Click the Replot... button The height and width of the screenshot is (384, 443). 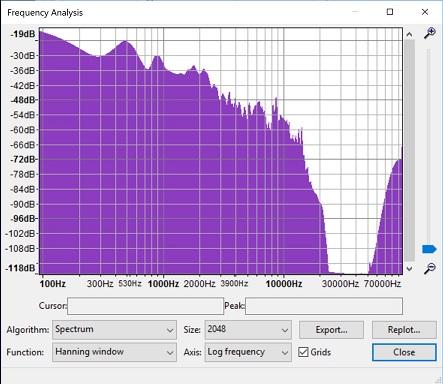pyautogui.click(x=404, y=330)
